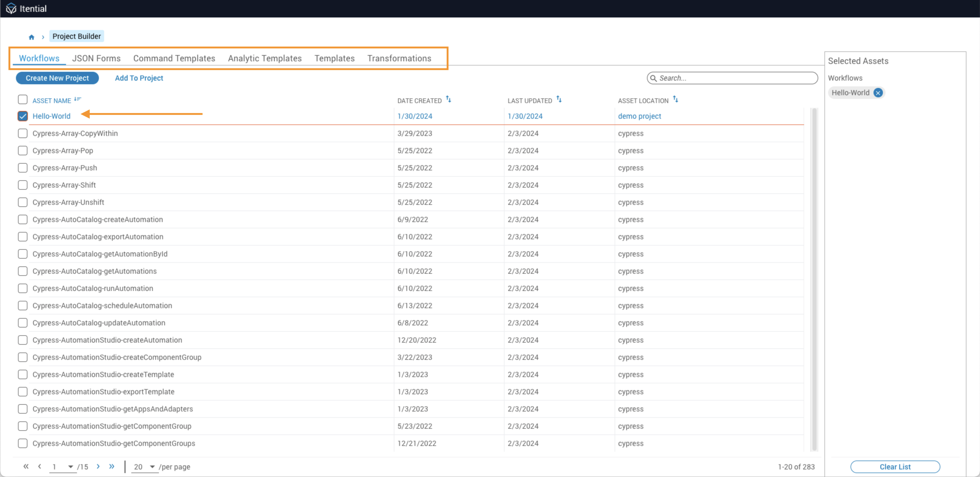Sort by Last Updated arrows icon

point(559,100)
